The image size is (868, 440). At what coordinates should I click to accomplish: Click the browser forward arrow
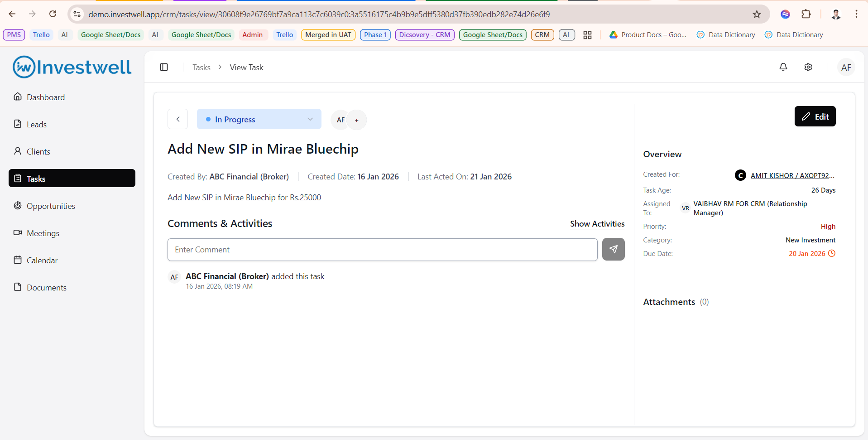(x=32, y=14)
